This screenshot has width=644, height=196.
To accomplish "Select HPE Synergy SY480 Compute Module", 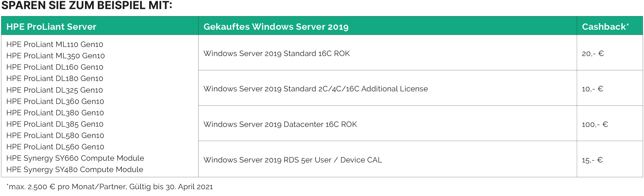I will [x=75, y=170].
